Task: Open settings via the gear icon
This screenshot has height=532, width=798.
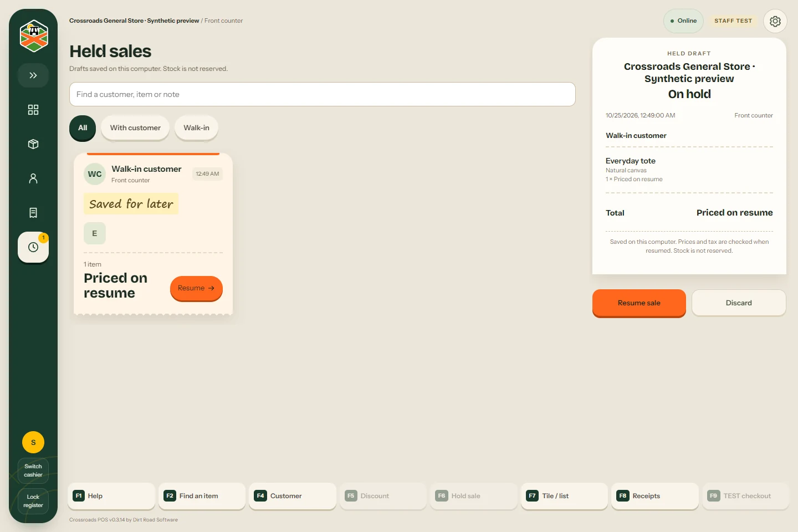Action: pos(775,21)
